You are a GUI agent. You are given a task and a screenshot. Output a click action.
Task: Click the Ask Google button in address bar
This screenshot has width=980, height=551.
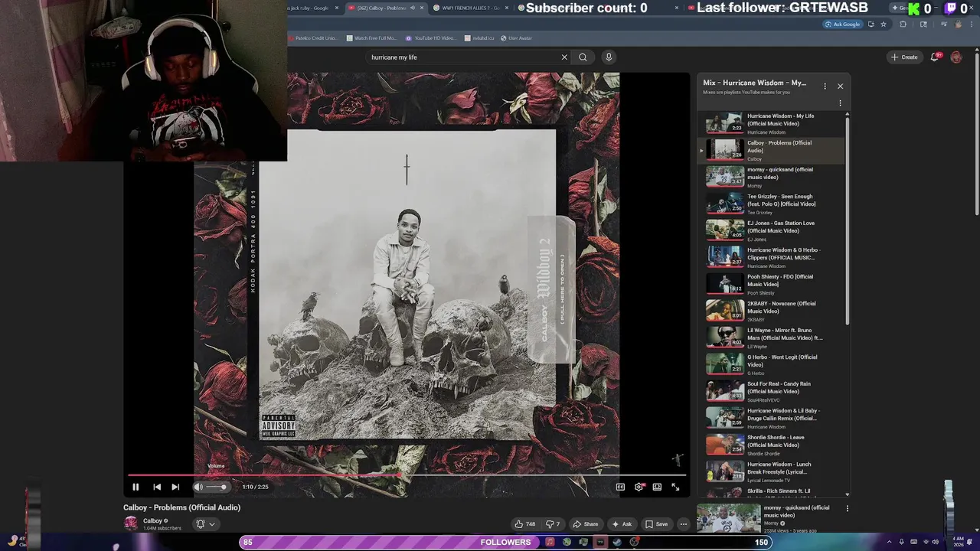843,24
